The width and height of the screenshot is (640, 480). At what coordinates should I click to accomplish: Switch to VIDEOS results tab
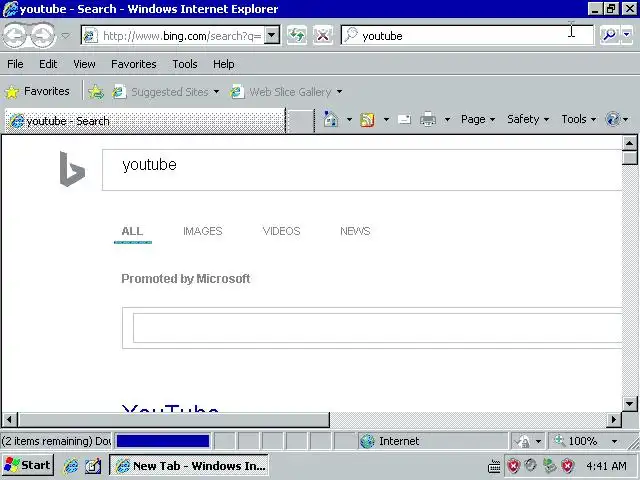pyautogui.click(x=281, y=231)
